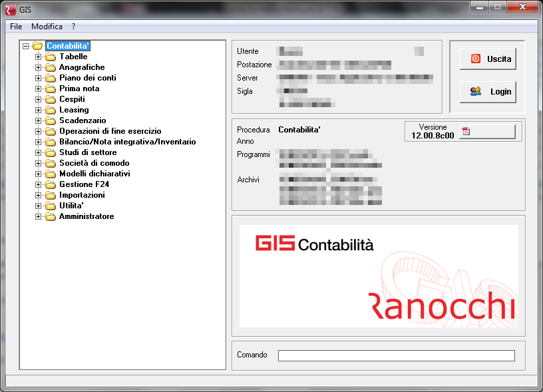Collapse the Contabilita' root node
Screen dimensions: 543x392
(x=25, y=46)
